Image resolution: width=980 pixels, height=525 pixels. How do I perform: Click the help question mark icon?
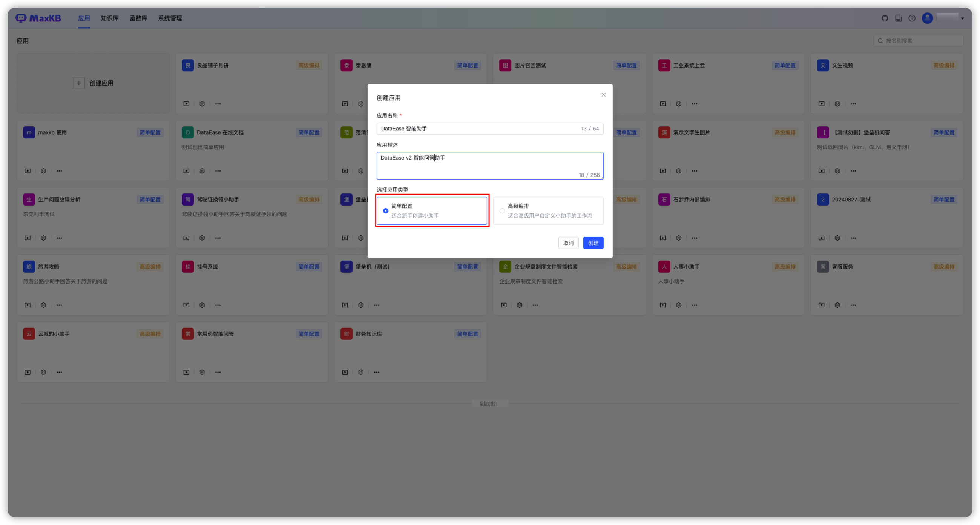(x=912, y=18)
